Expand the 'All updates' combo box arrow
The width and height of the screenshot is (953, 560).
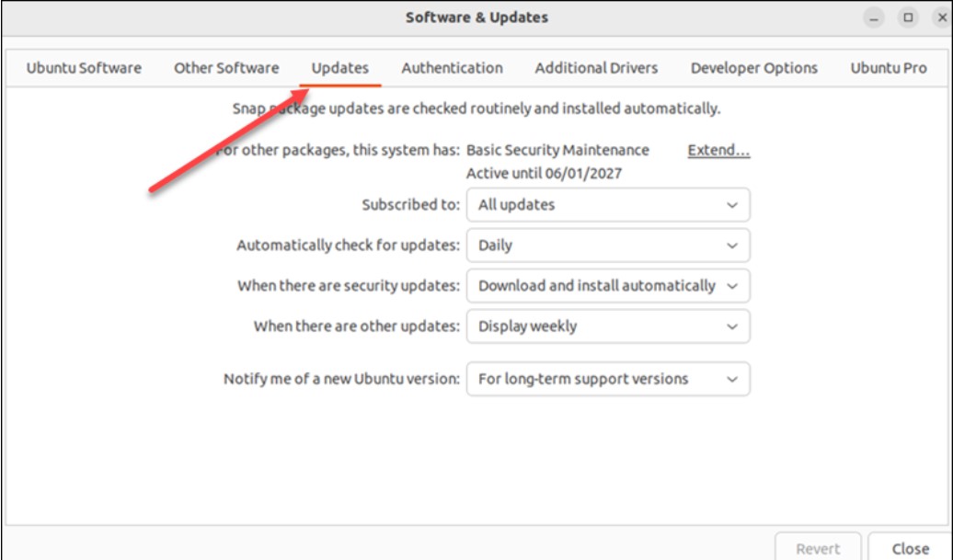click(729, 205)
